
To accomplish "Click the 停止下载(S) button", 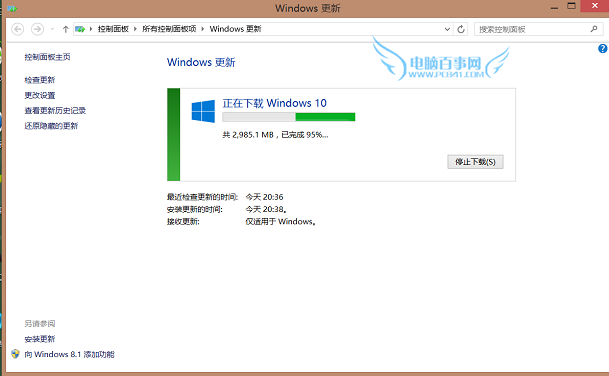I will click(x=475, y=162).
